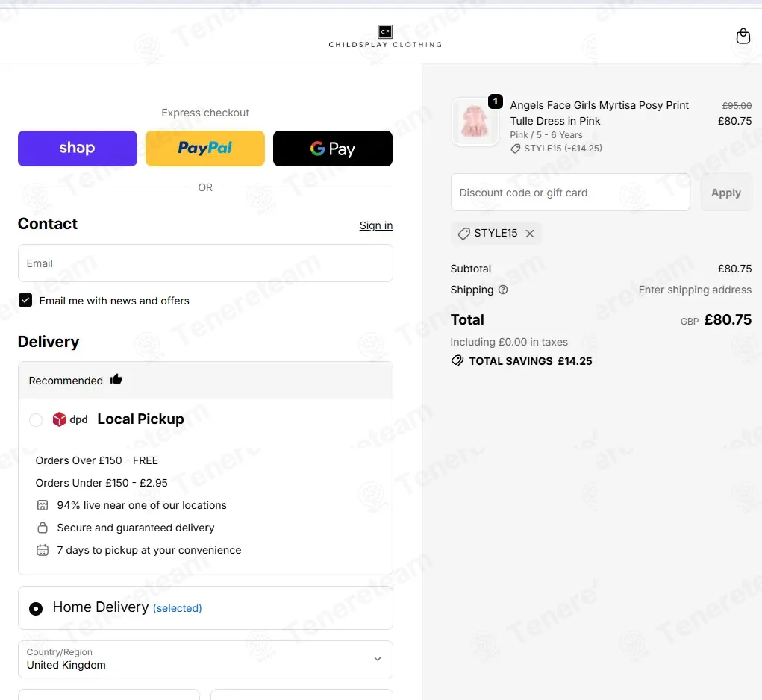The width and height of the screenshot is (762, 700).
Task: Click the Sign in link
Action: tap(376, 225)
